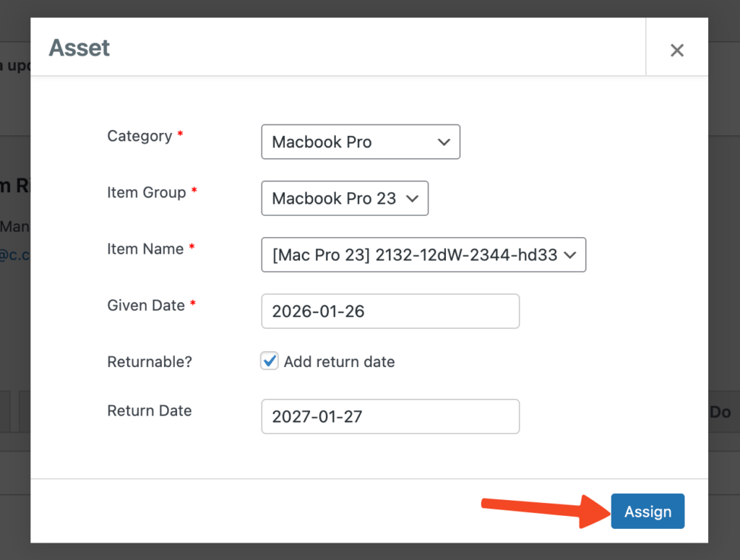The height and width of the screenshot is (560, 740).
Task: Click the 'Category' field label
Action: (139, 137)
